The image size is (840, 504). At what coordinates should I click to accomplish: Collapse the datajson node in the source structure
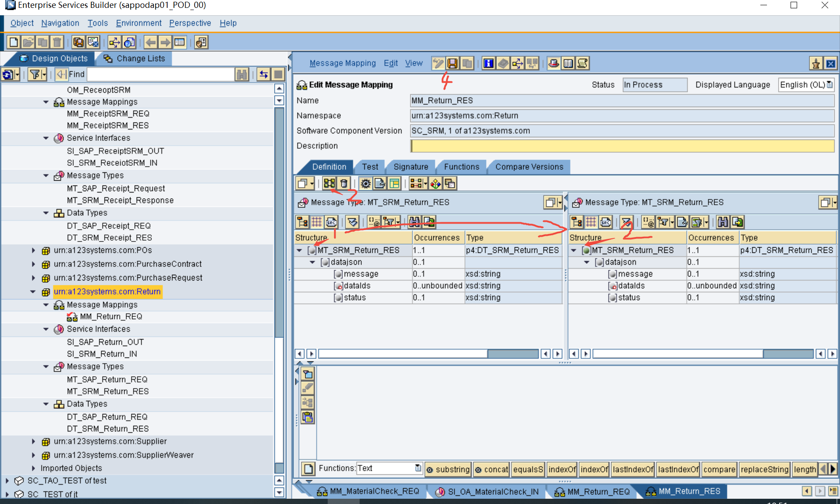coord(312,262)
